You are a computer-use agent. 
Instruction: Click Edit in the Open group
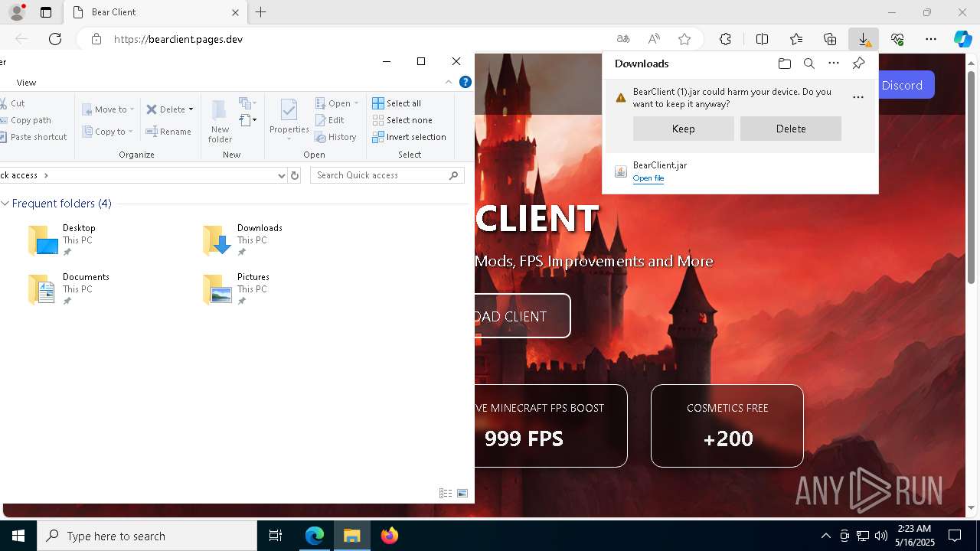point(329,120)
